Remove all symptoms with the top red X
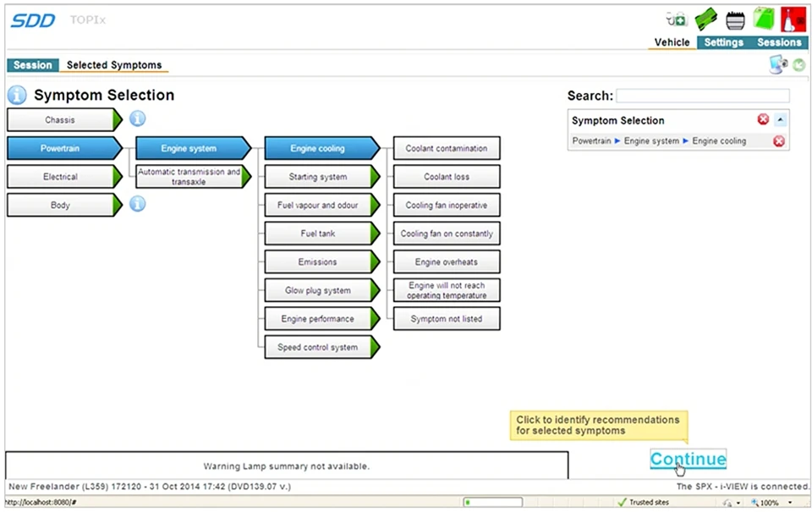 pyautogui.click(x=763, y=119)
